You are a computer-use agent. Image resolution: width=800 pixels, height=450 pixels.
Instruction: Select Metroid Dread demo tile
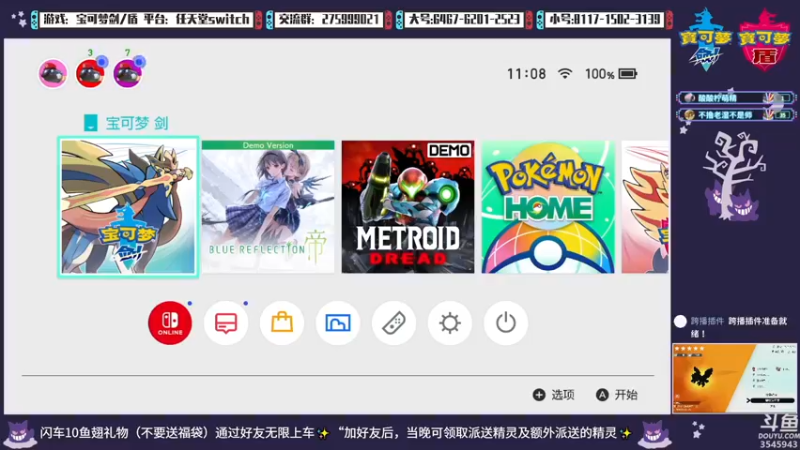pyautogui.click(x=408, y=207)
